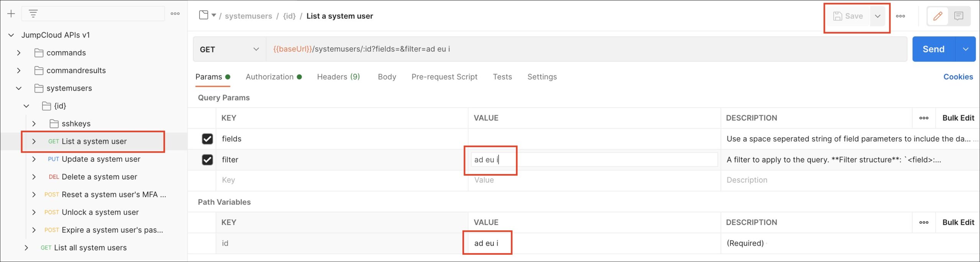The height and width of the screenshot is (262, 980).
Task: Click the plus icon to create new item
Action: coord(11,14)
